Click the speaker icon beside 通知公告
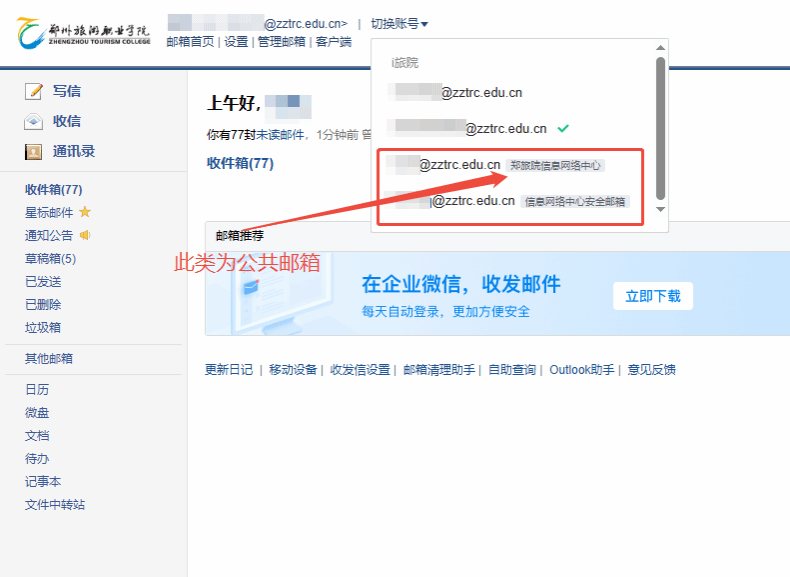Image resolution: width=790 pixels, height=577 pixels. tap(85, 236)
